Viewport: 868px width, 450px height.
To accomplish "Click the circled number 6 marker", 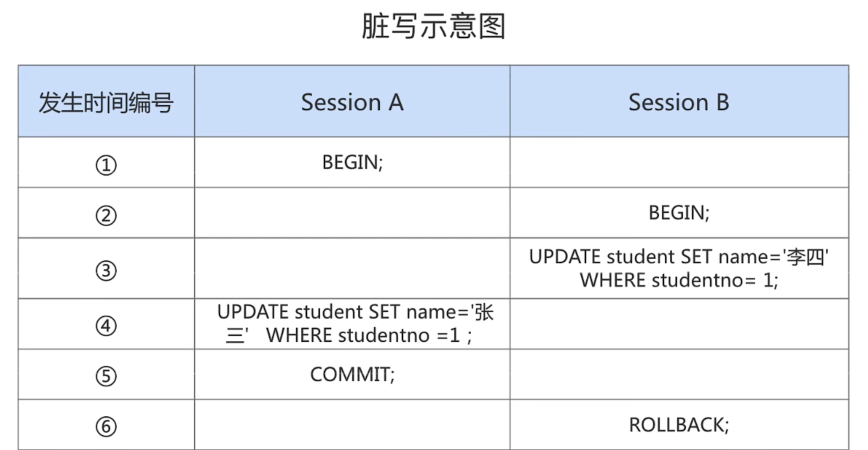I will [106, 426].
